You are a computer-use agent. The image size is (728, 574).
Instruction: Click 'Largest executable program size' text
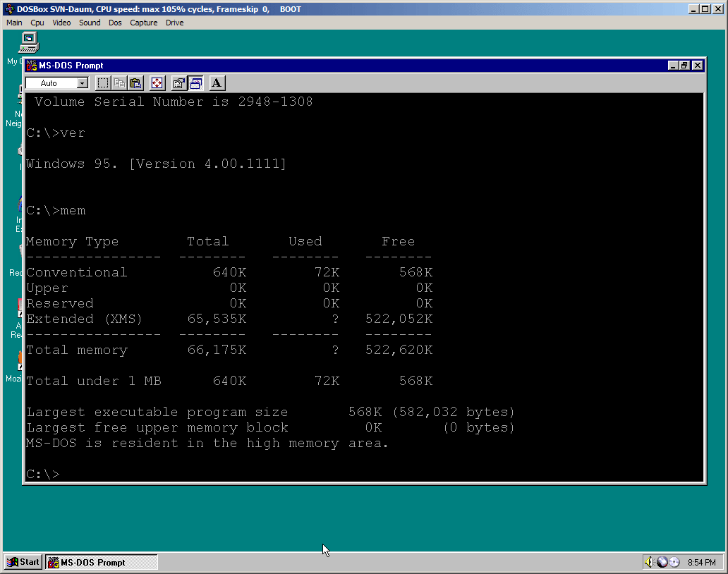[157, 412]
